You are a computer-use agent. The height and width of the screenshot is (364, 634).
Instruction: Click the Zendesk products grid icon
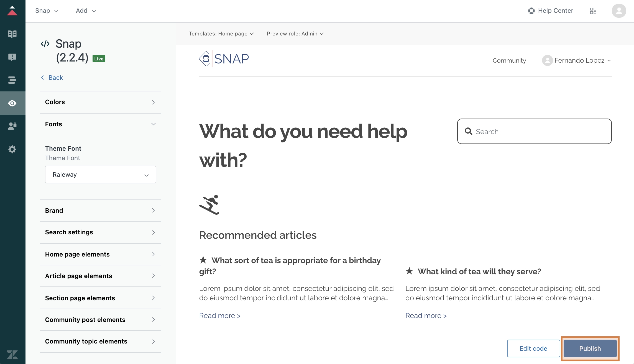pos(593,11)
